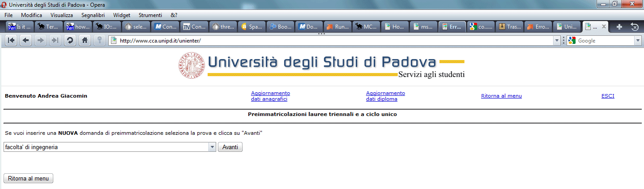
Task: Open a new tab with plus icon
Action: pos(619,27)
